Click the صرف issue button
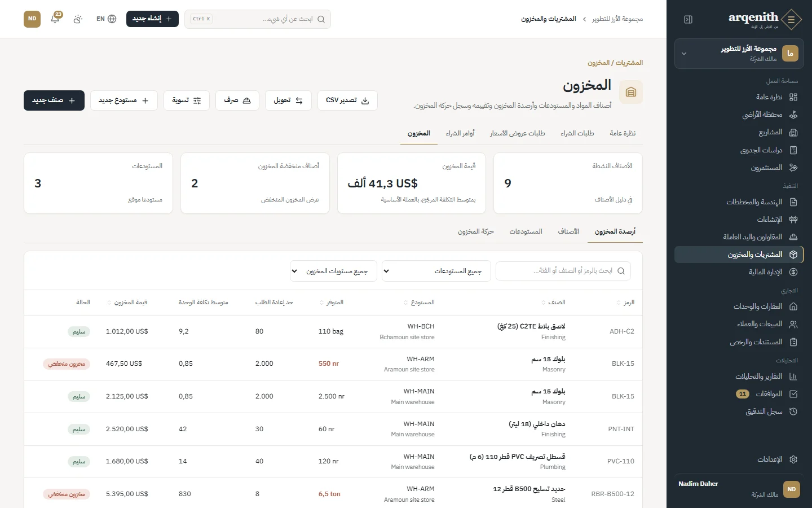 (237, 100)
